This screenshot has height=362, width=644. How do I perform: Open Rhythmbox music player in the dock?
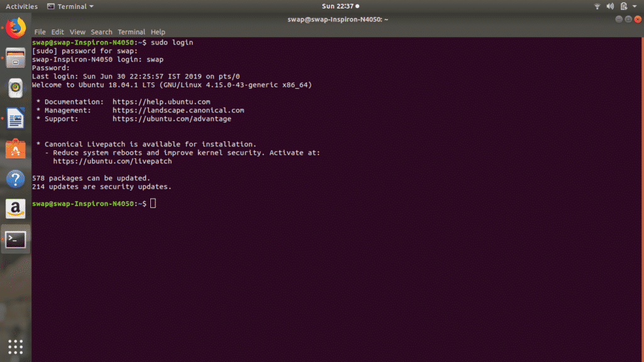coord(16,88)
